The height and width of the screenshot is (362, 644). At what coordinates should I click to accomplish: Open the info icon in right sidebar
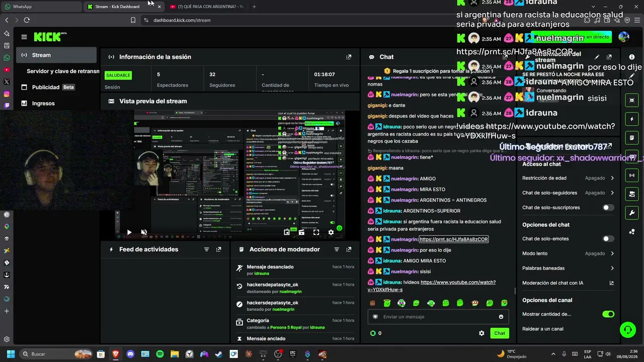coord(632,57)
